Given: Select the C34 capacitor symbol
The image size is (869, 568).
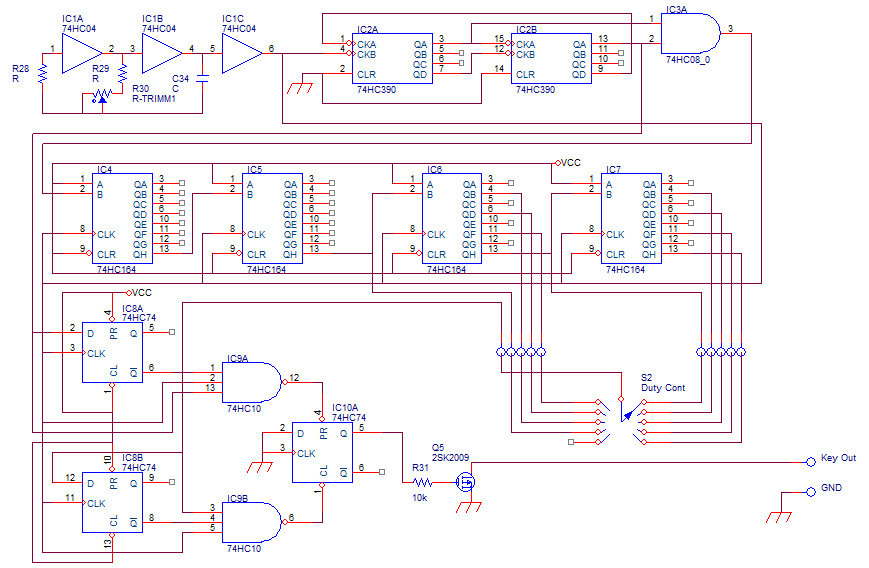Looking at the screenshot, I should tap(202, 78).
